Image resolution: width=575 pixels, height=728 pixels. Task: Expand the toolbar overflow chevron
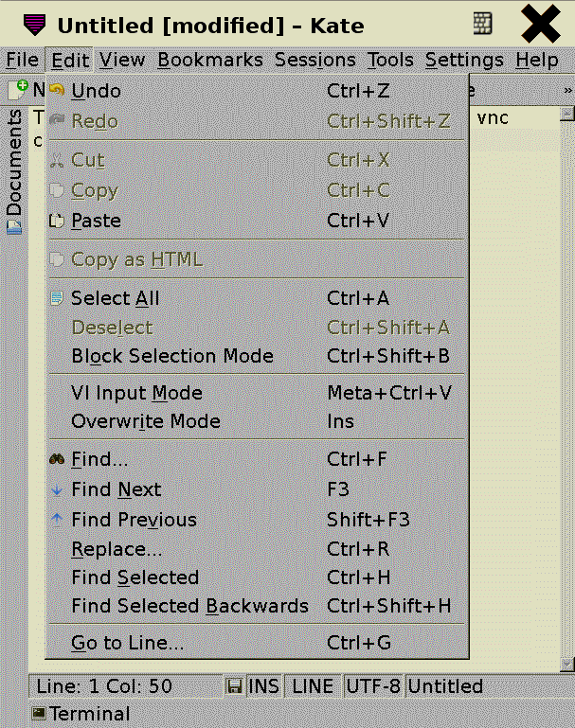[567, 90]
